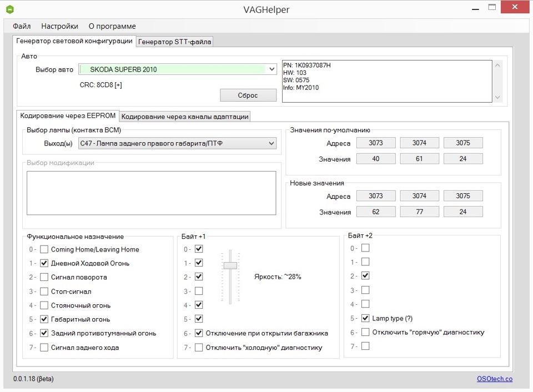This screenshot has height=392, width=533.
Task: Open the Выбор авто dropdown
Action: click(271, 69)
